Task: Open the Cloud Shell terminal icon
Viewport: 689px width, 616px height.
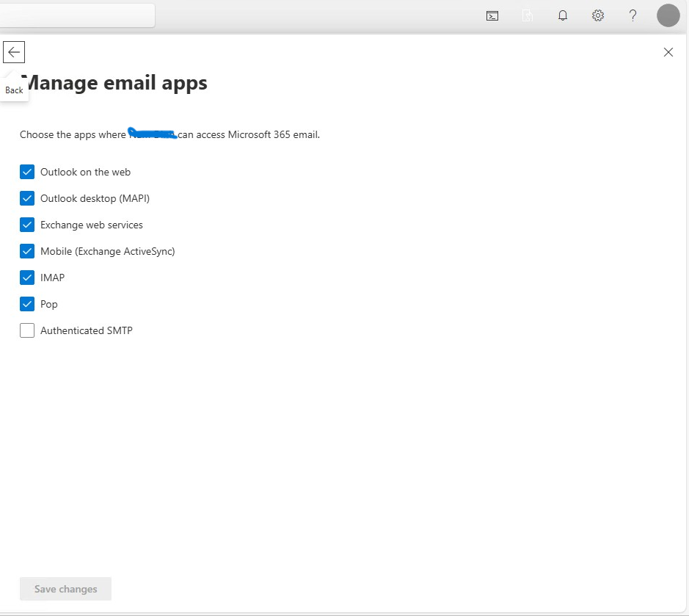Action: (x=492, y=16)
